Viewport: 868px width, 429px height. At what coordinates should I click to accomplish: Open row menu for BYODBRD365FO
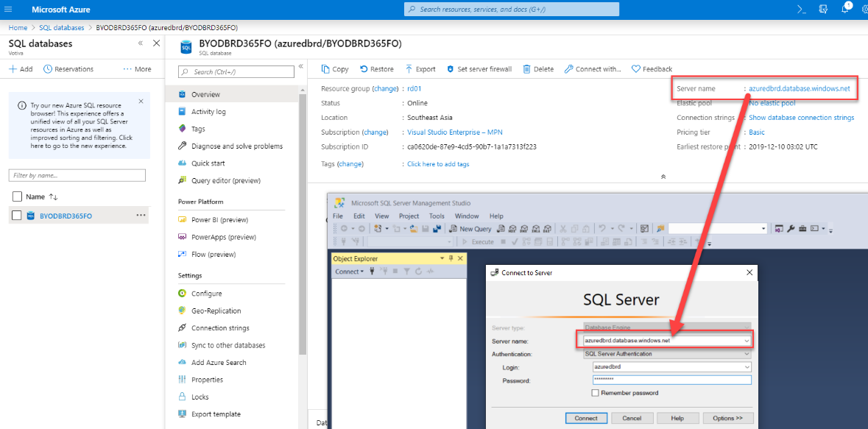(x=141, y=216)
